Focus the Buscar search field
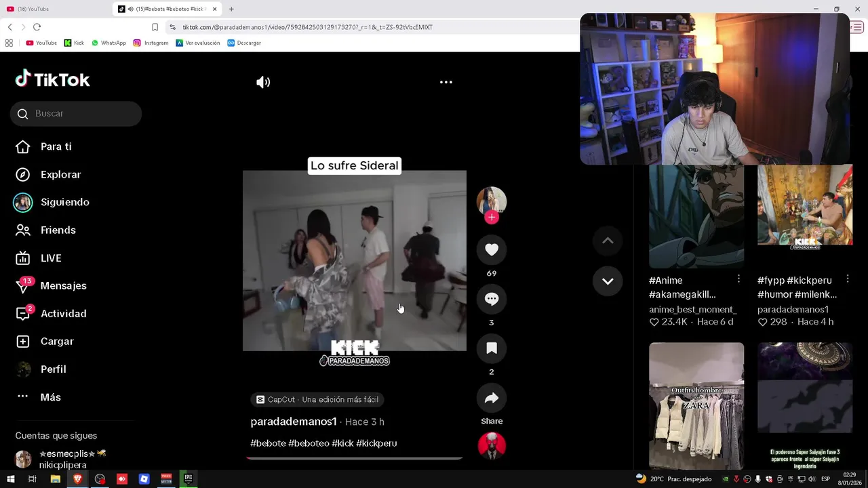 76,113
